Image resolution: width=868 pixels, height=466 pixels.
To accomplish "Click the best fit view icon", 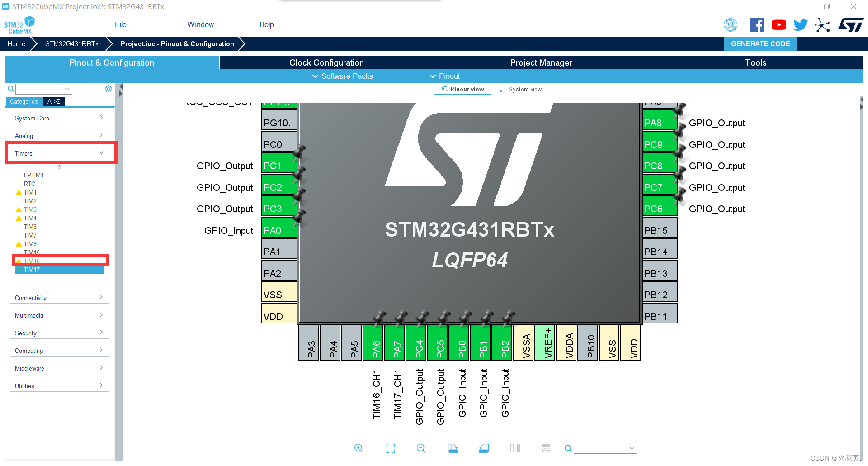I will pos(390,448).
